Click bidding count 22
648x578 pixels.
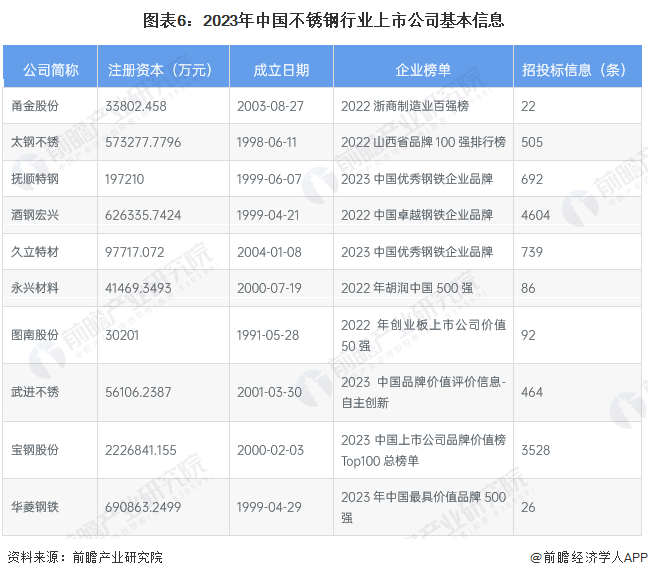(x=528, y=106)
